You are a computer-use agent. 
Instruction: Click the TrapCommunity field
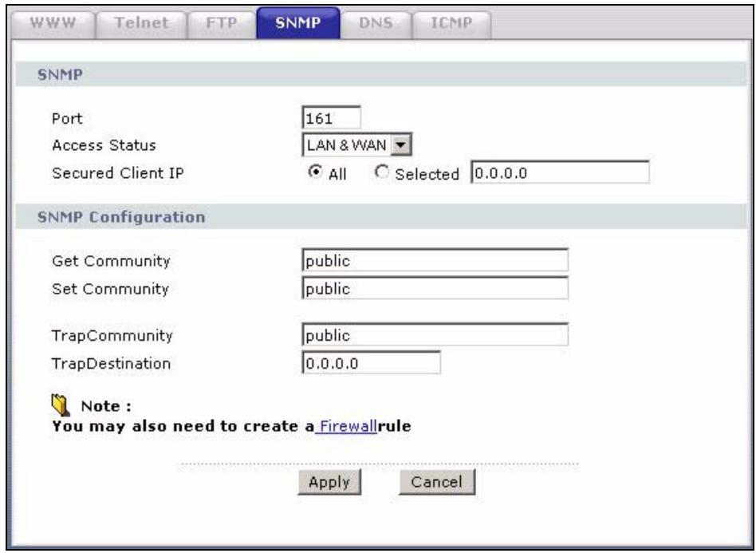pos(435,335)
